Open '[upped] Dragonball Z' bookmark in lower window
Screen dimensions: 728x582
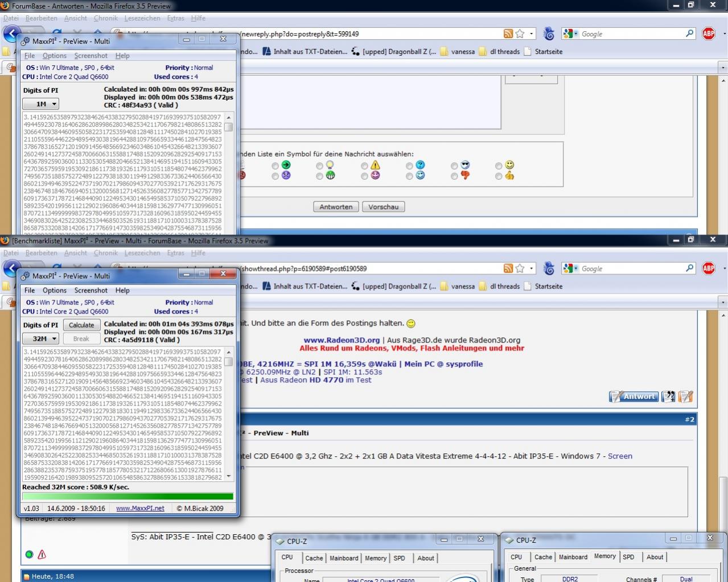(394, 287)
